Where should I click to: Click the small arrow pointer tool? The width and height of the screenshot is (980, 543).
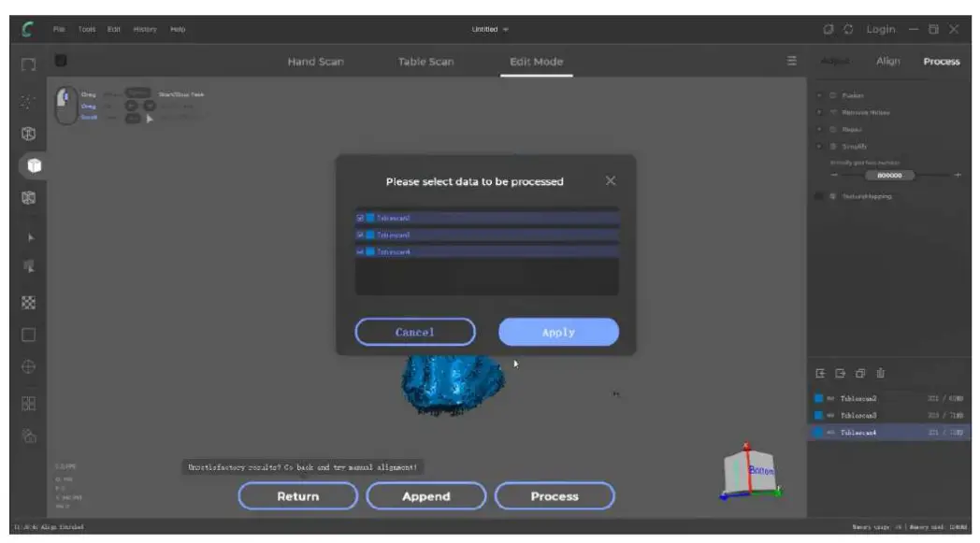tap(31, 237)
